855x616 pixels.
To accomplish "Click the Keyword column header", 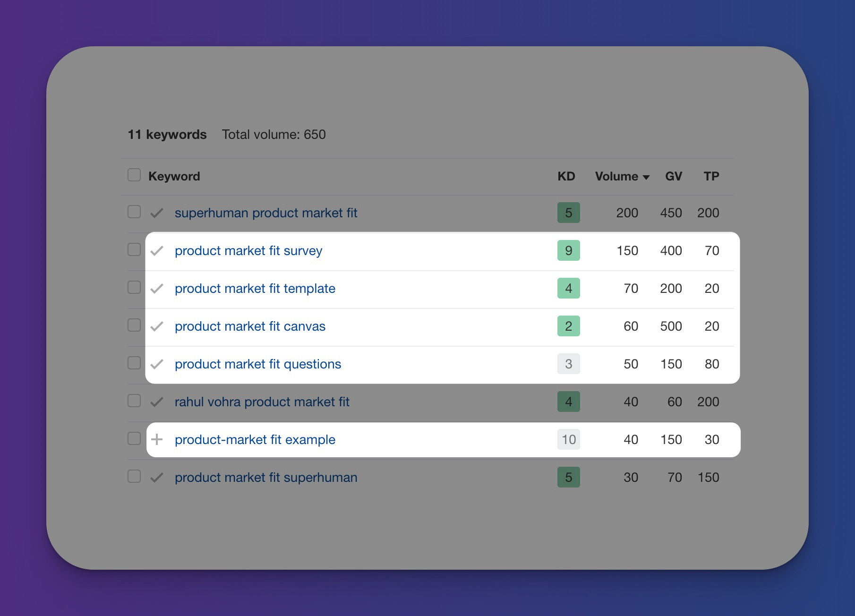I will click(174, 176).
